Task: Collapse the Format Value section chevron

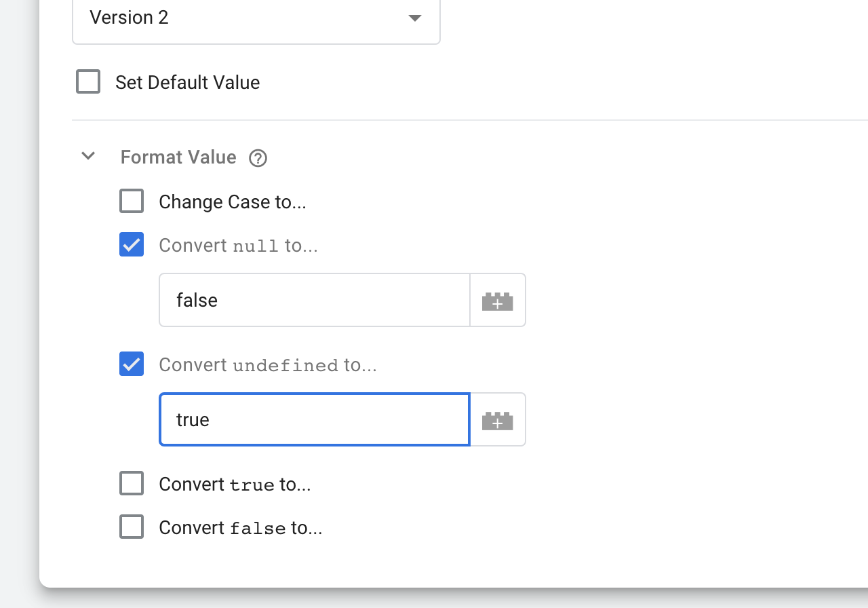Action: tap(88, 157)
